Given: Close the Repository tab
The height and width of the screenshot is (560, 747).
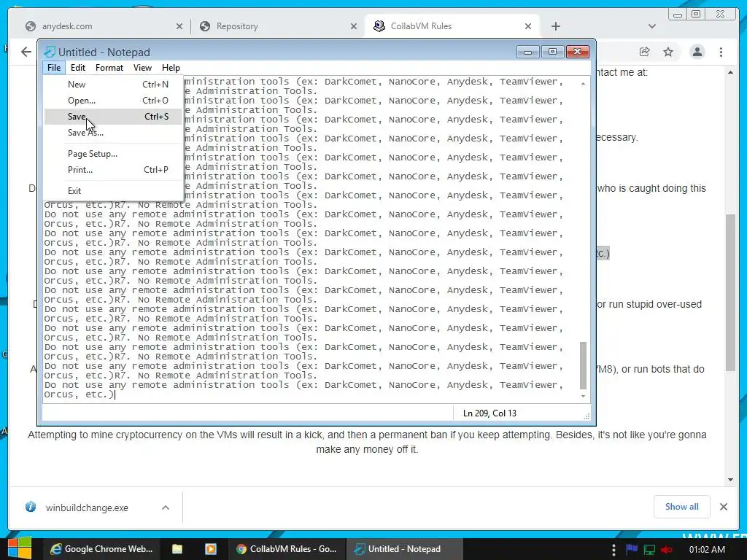Looking at the screenshot, I should pos(354,26).
